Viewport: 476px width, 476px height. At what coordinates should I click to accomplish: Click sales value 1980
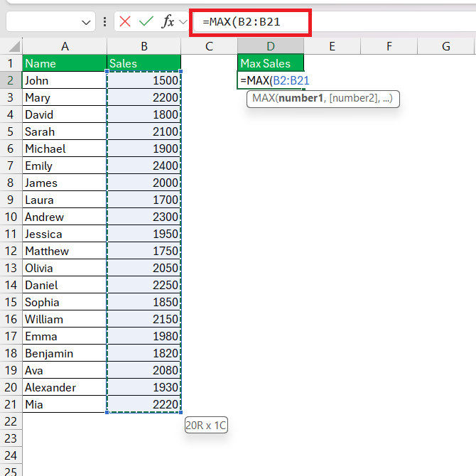(x=144, y=336)
